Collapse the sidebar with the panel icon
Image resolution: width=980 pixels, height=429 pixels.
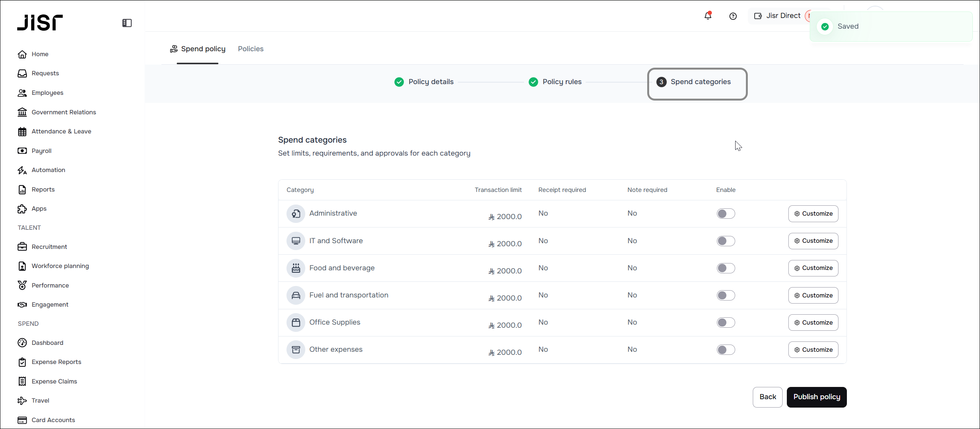(x=127, y=23)
